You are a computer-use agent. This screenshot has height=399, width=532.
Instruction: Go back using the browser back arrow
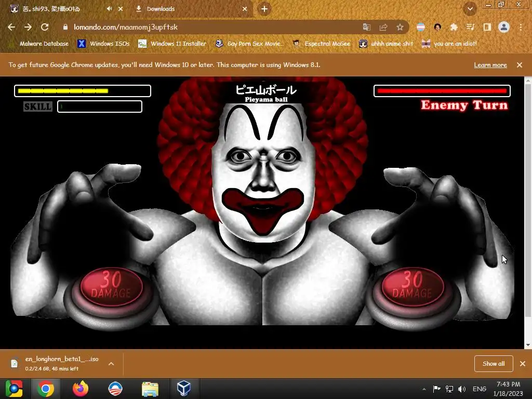pyautogui.click(x=11, y=27)
